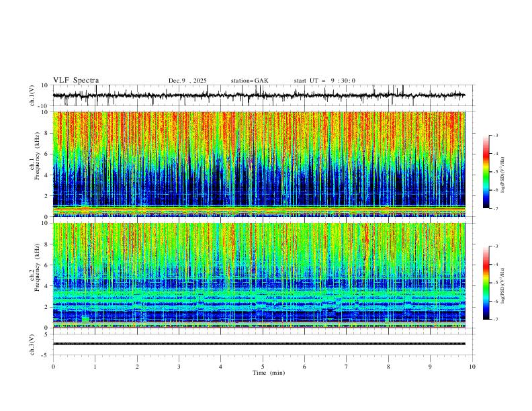Click the ch.2 "Frequency (kHz)" axis label
Image resolution: width=532 pixels, height=411 pixels.
click(x=37, y=267)
